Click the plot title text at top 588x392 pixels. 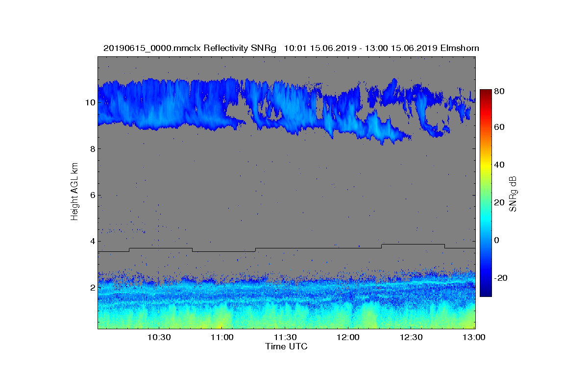pos(291,48)
